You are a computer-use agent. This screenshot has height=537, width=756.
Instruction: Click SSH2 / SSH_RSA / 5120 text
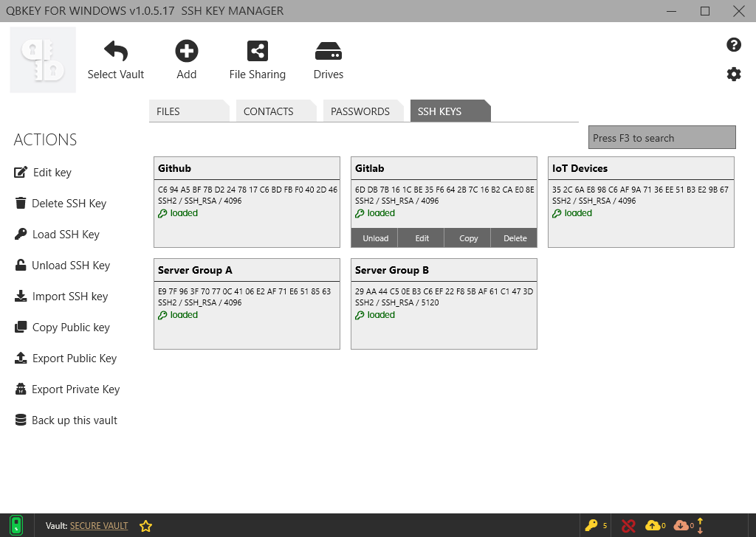396,302
